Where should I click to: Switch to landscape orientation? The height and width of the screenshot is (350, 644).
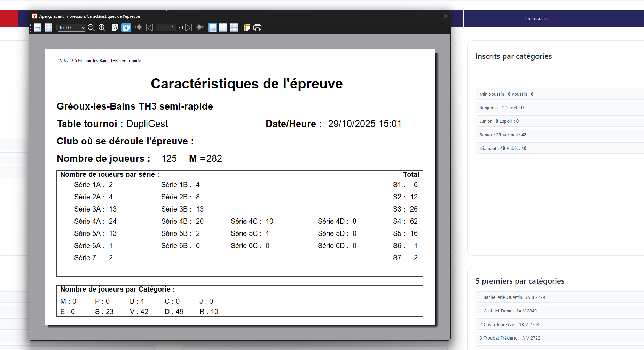click(x=126, y=28)
